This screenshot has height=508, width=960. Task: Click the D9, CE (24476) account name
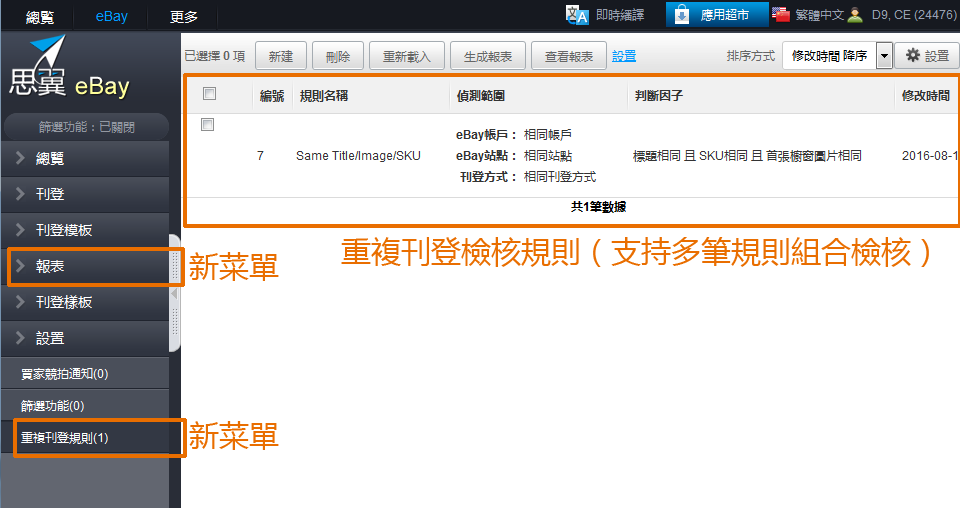coord(913,15)
